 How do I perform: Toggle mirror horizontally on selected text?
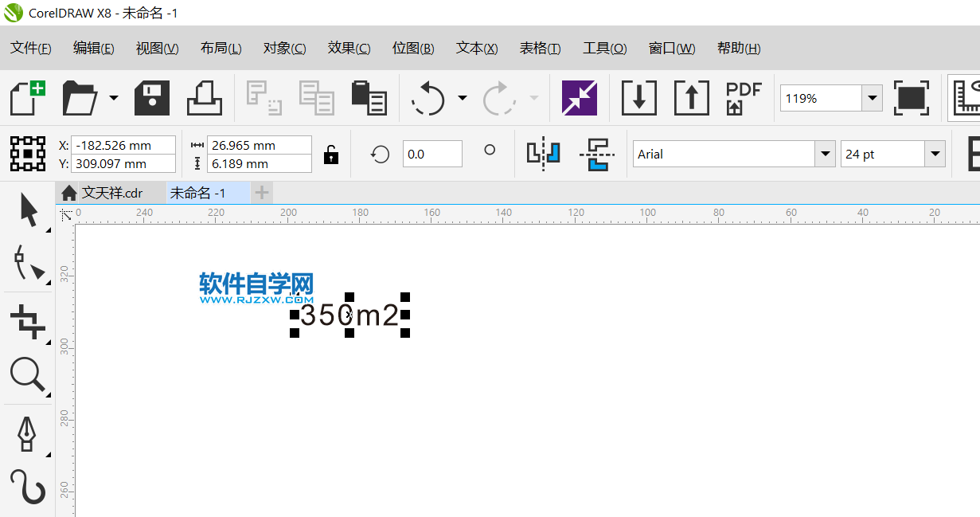(x=544, y=154)
